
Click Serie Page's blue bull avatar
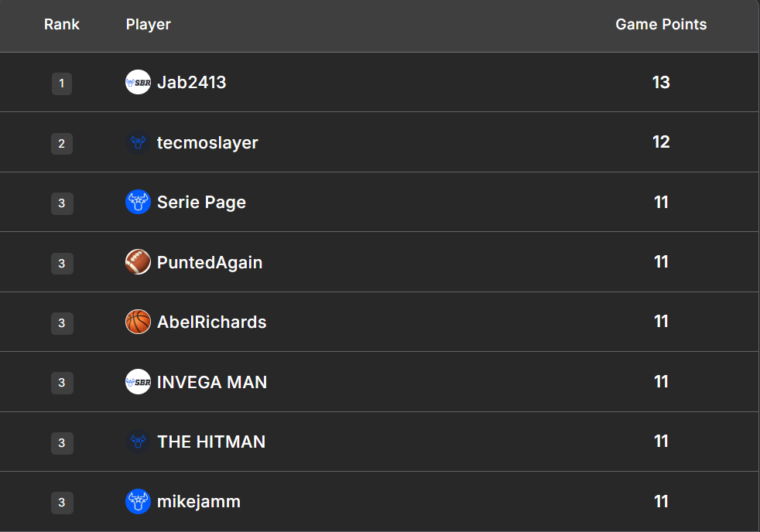tap(138, 202)
